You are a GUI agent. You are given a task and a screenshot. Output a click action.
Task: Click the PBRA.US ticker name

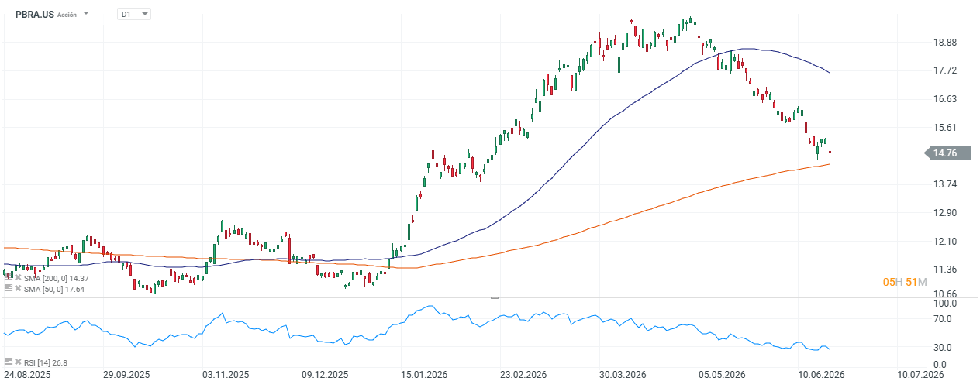pyautogui.click(x=33, y=14)
